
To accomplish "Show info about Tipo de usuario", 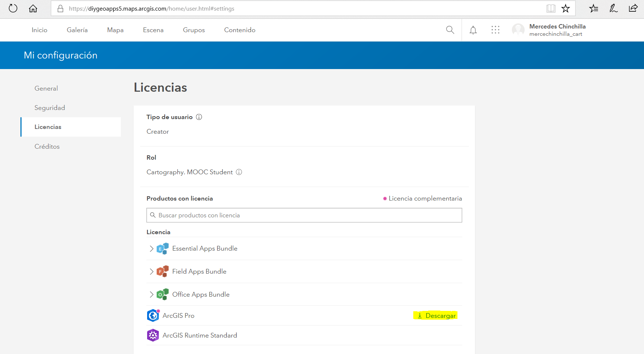I will 199,117.
